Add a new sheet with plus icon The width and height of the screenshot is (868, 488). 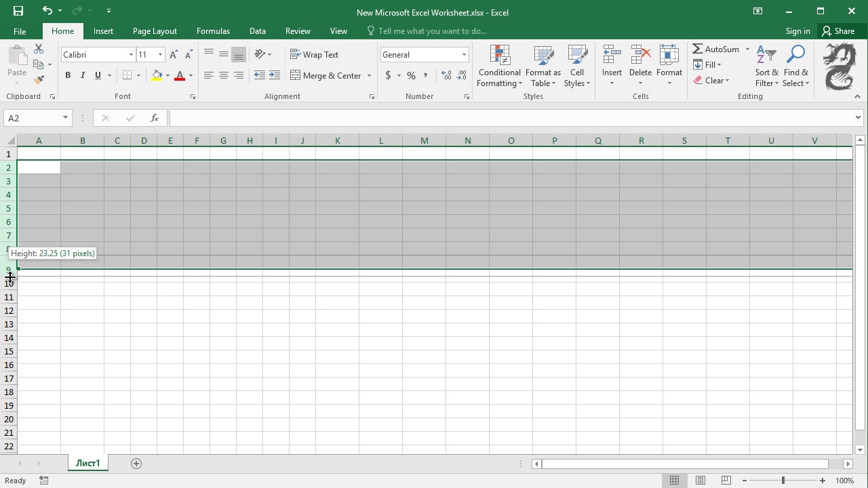[x=136, y=464]
